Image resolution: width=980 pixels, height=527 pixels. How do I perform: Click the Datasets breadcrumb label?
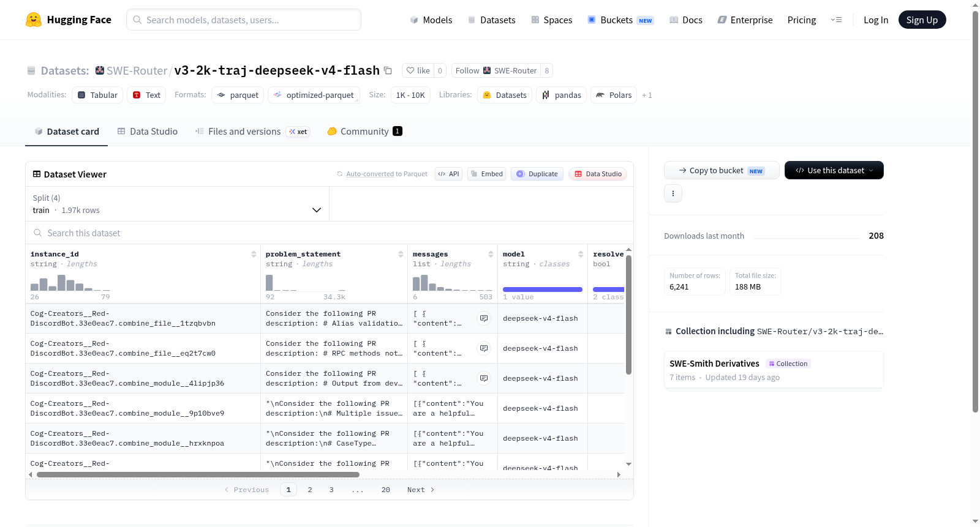[x=65, y=70]
